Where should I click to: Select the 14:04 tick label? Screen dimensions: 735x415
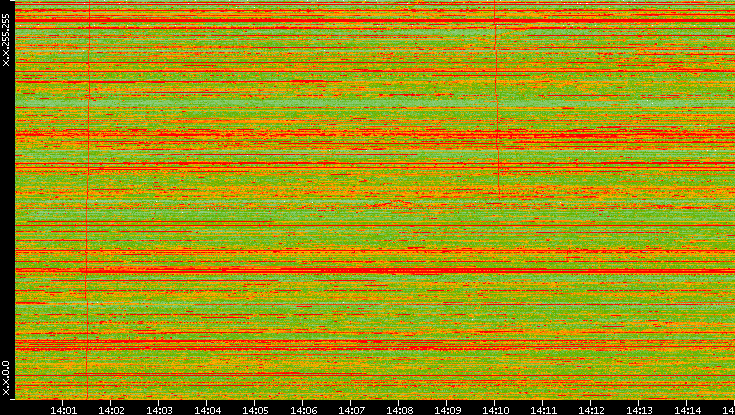207,410
